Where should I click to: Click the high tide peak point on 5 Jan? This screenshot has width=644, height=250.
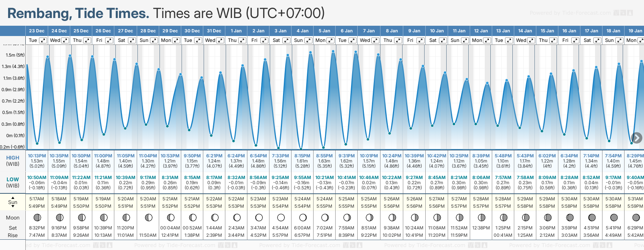click(x=333, y=51)
